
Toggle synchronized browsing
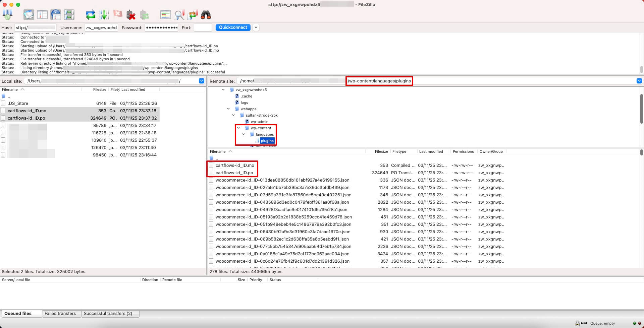[192, 15]
